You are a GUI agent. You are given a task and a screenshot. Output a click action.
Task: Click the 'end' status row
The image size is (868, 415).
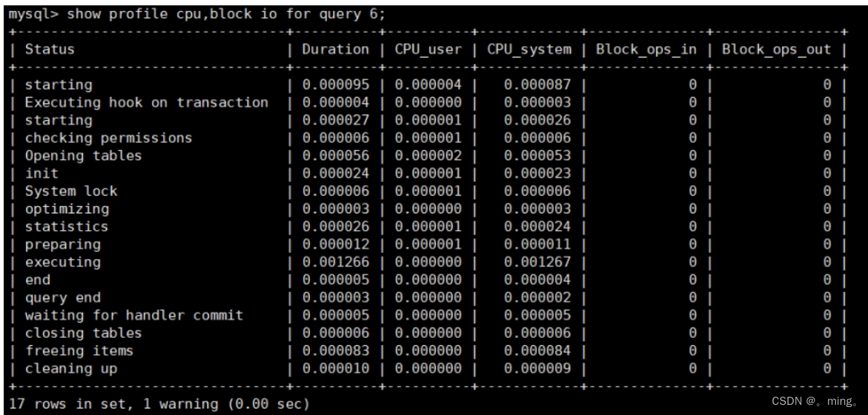point(37,280)
